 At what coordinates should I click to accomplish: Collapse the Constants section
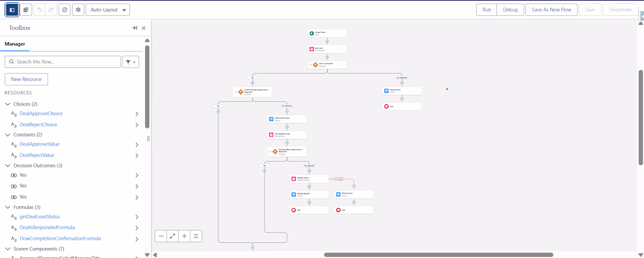(x=8, y=134)
